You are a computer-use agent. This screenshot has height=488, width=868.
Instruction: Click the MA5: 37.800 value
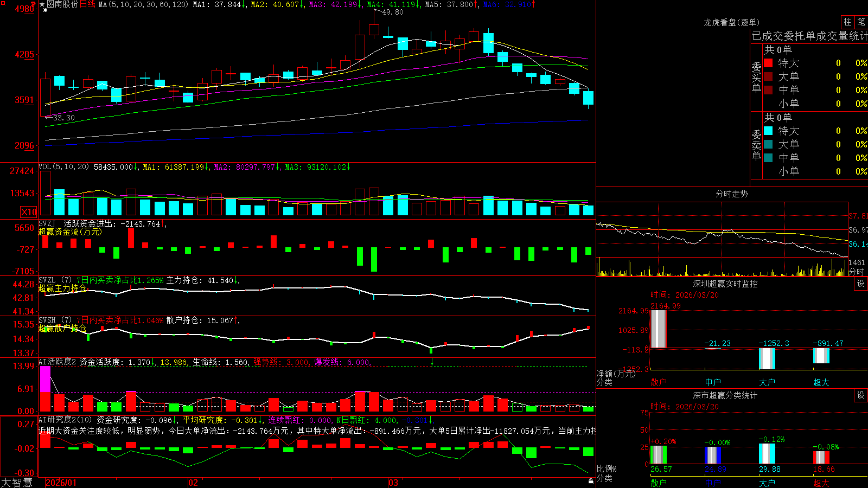(x=449, y=4)
